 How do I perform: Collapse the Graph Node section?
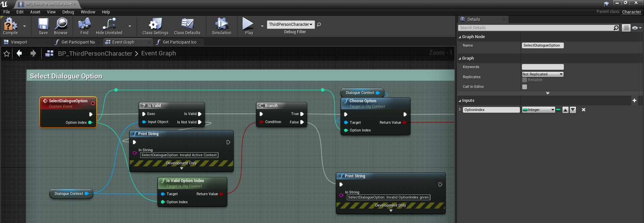(x=460, y=37)
